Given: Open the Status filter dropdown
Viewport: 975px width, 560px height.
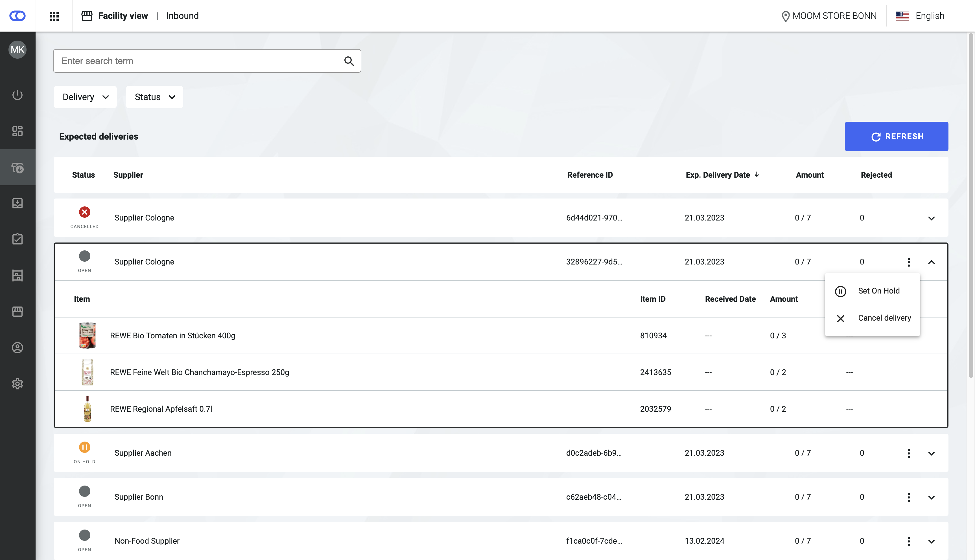Looking at the screenshot, I should [x=154, y=97].
